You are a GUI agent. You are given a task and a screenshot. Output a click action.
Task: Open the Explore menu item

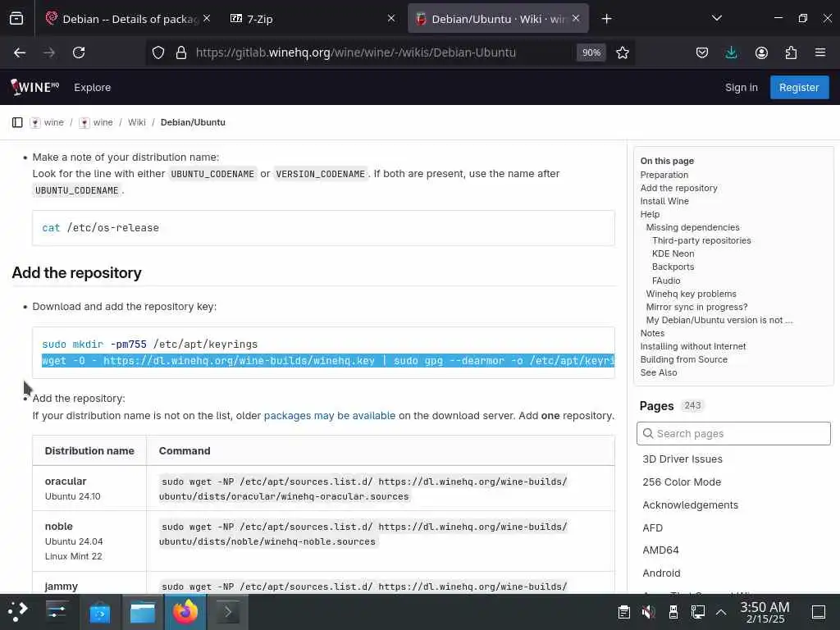92,87
